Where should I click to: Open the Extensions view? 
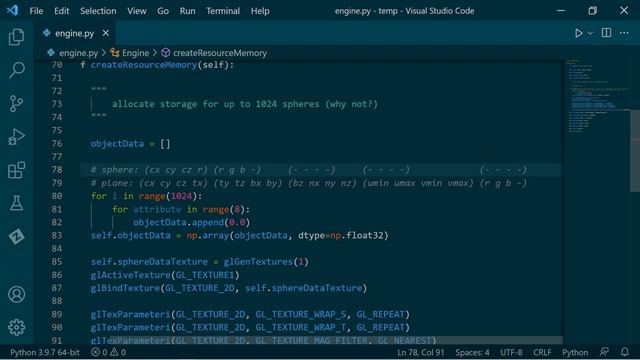click(16, 170)
